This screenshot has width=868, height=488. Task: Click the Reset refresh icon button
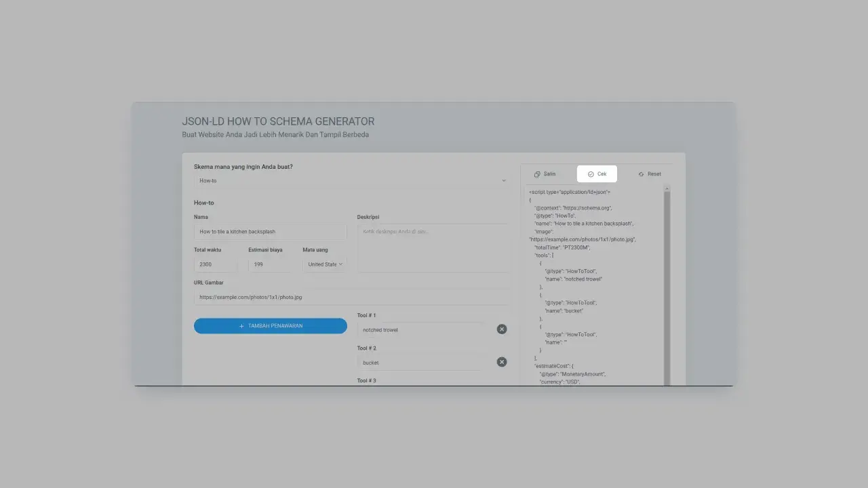[649, 174]
